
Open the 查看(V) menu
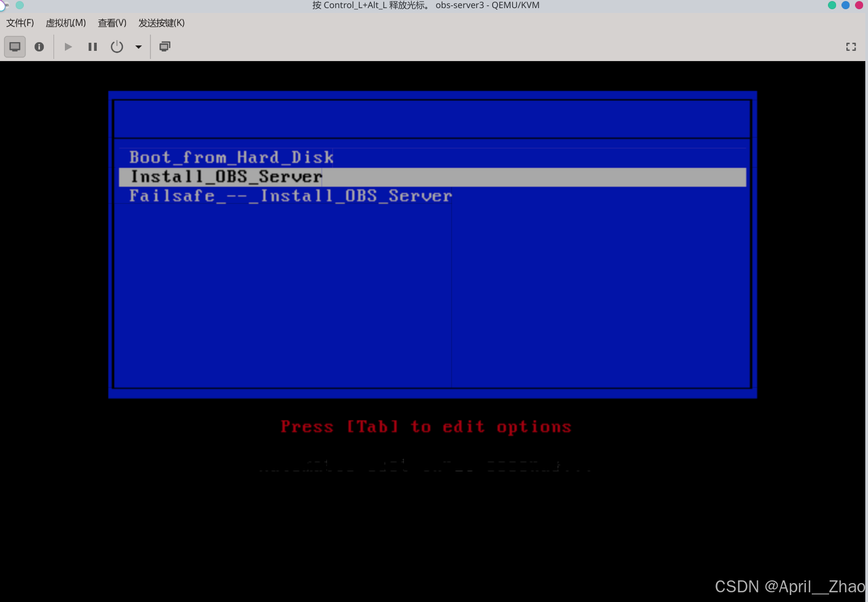[x=112, y=23]
